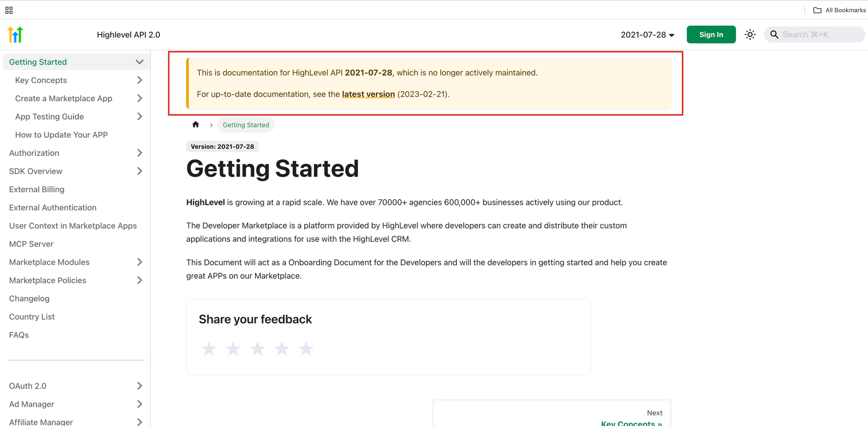This screenshot has height=426, width=868.
Task: Open Affiliate Manager in sidebar
Action: [x=41, y=422]
